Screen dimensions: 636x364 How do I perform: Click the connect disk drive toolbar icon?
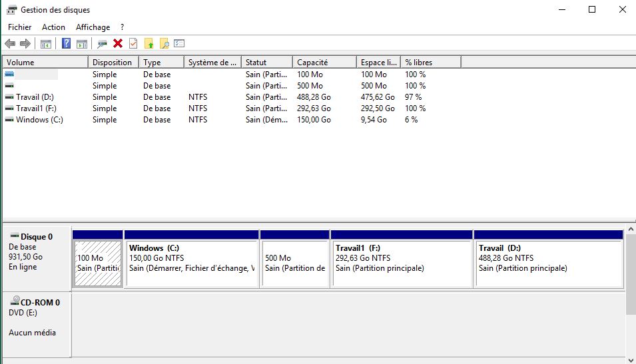coord(102,44)
